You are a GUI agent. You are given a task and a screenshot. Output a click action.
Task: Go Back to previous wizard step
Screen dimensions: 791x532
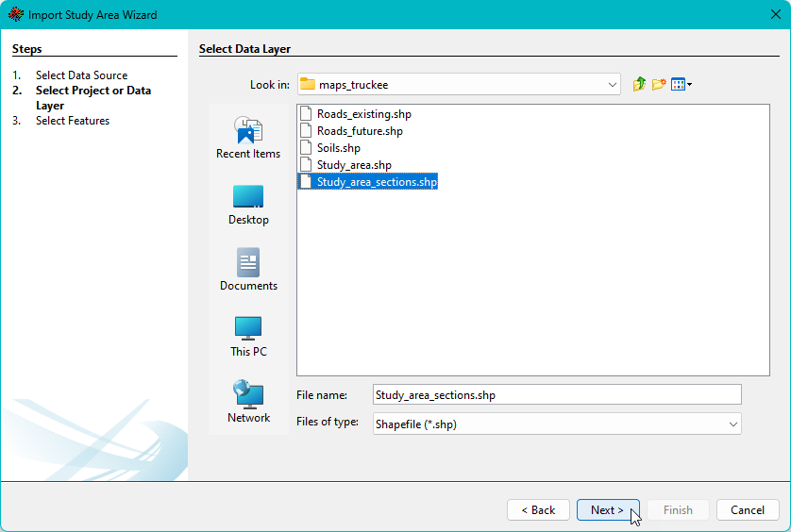click(x=538, y=510)
